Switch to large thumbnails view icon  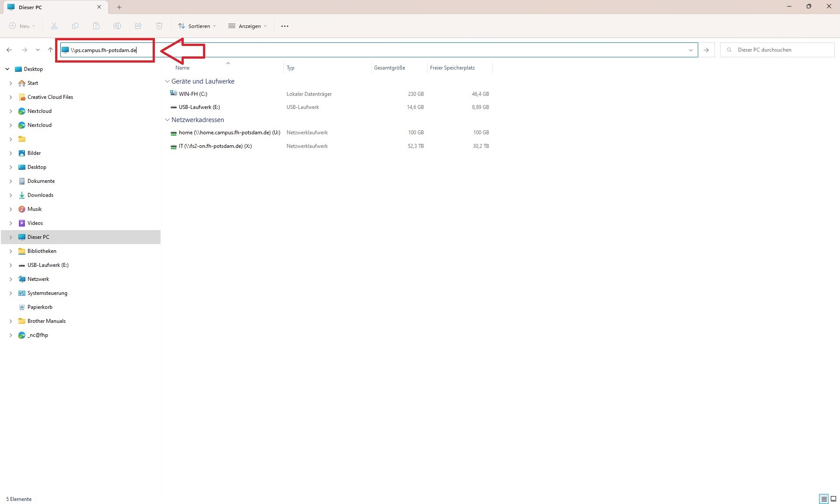point(833,499)
